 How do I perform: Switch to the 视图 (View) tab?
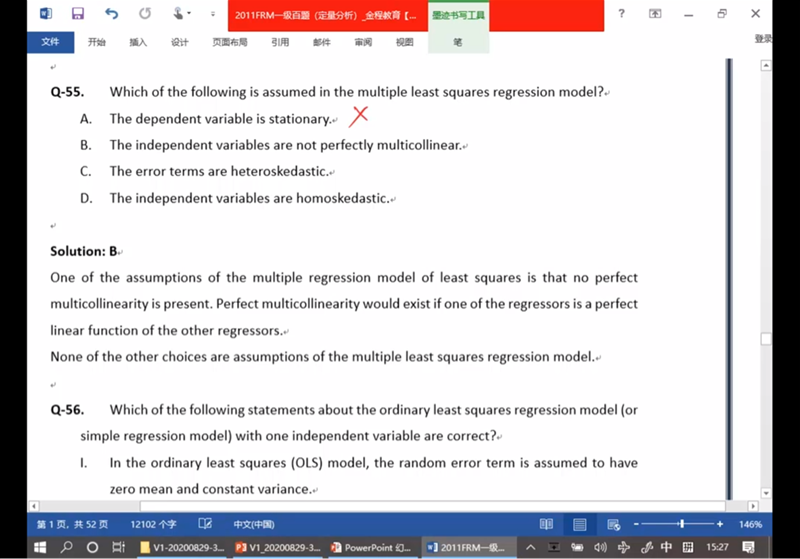click(405, 42)
